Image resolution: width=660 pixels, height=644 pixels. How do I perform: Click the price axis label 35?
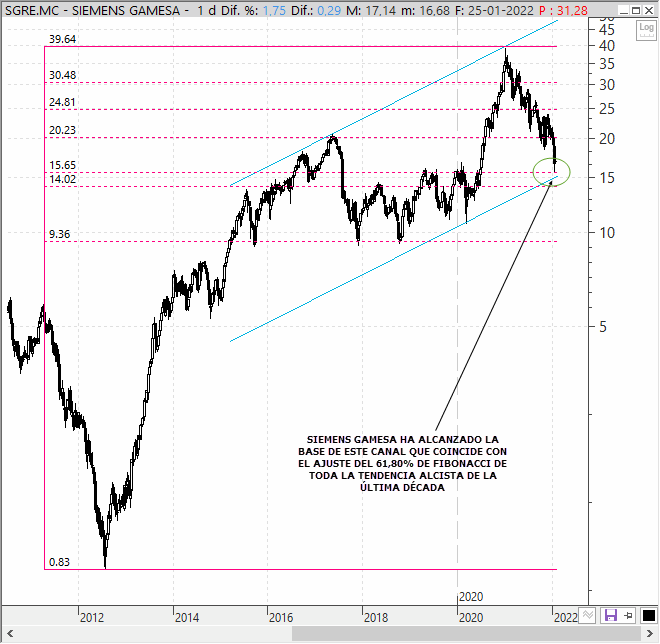point(607,64)
